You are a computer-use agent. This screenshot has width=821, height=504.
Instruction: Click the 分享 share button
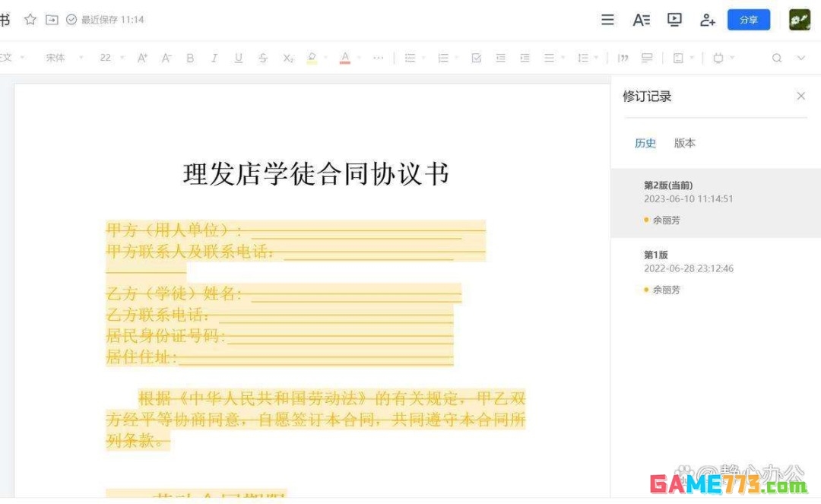point(748,20)
